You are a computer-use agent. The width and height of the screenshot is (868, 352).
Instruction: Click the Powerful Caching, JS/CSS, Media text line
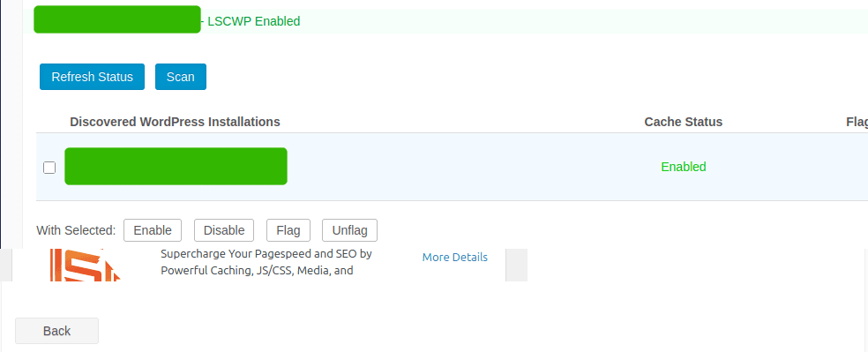click(x=257, y=271)
